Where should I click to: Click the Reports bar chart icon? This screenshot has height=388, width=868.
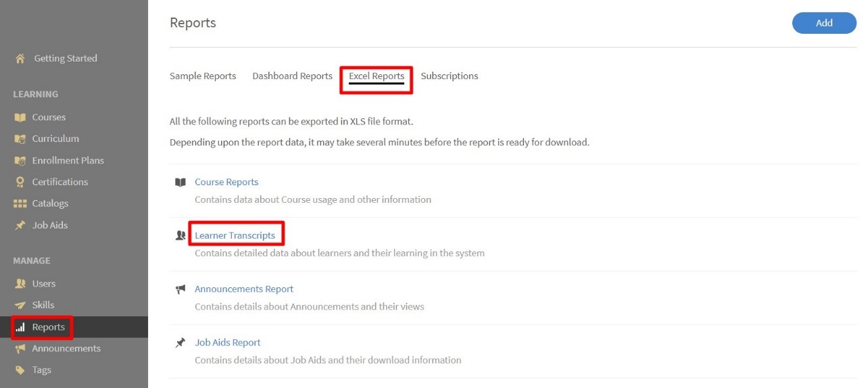coord(20,328)
